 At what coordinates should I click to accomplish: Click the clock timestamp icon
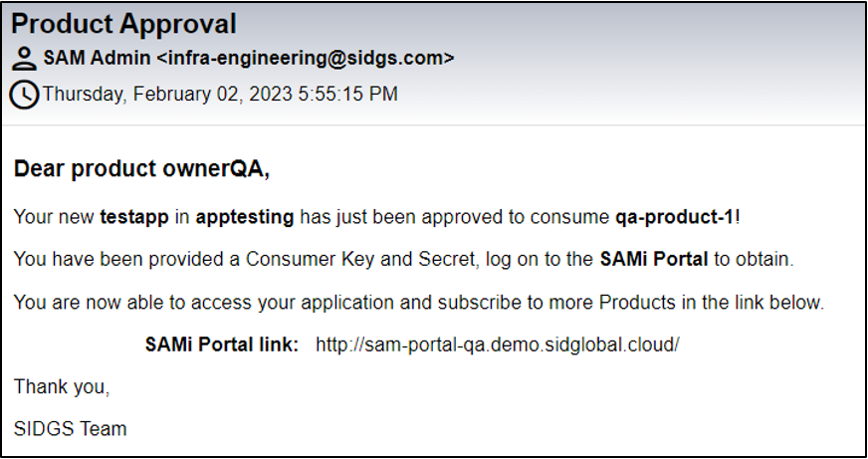click(x=24, y=95)
